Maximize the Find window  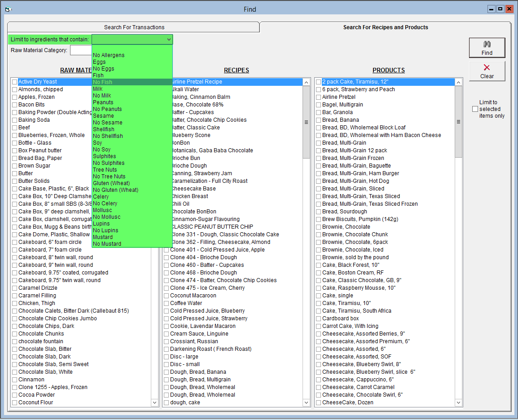pos(500,9)
